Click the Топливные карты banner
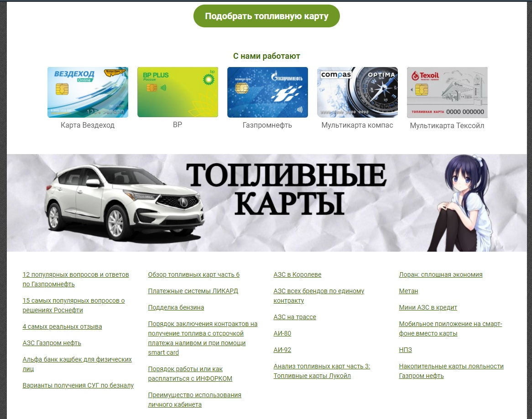This screenshot has height=419, width=532. pyautogui.click(x=266, y=203)
